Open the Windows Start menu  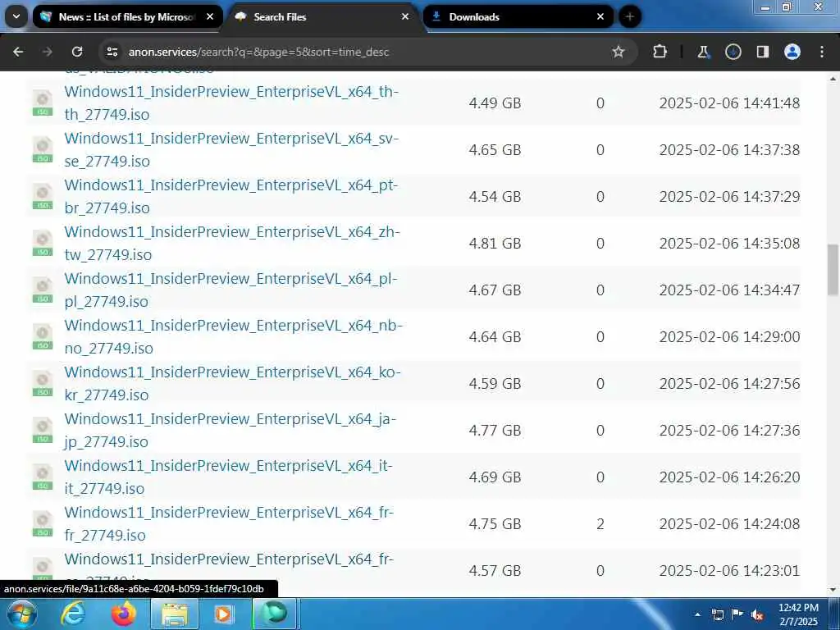click(21, 614)
